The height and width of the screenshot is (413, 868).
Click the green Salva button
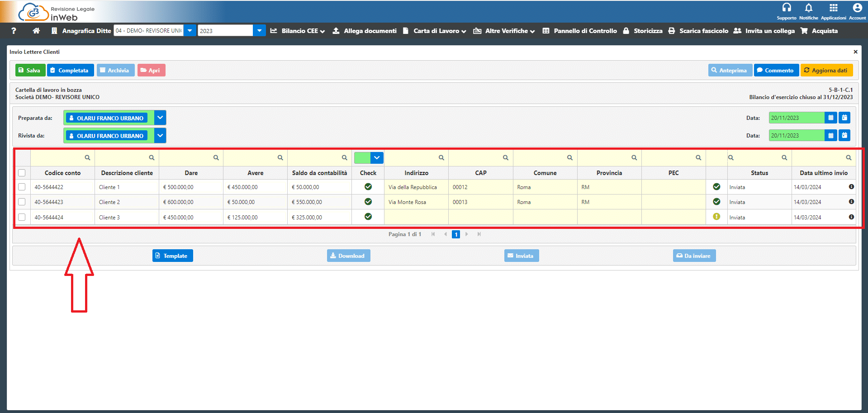point(30,70)
